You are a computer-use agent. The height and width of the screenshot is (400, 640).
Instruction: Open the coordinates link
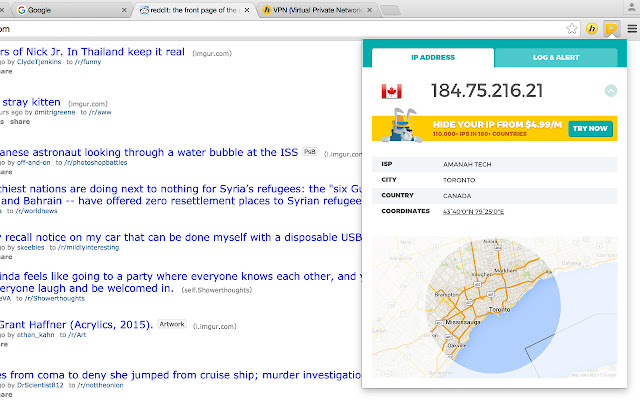473,211
